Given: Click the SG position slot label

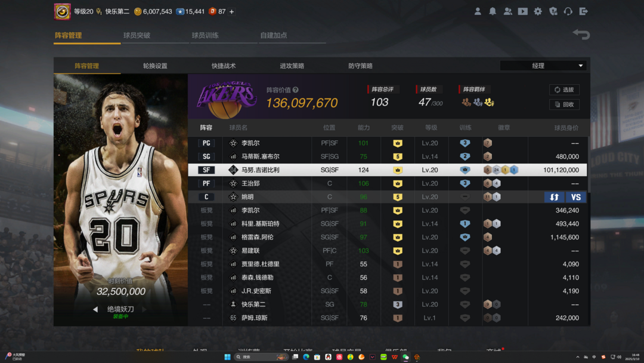Looking at the screenshot, I should click(x=206, y=156).
